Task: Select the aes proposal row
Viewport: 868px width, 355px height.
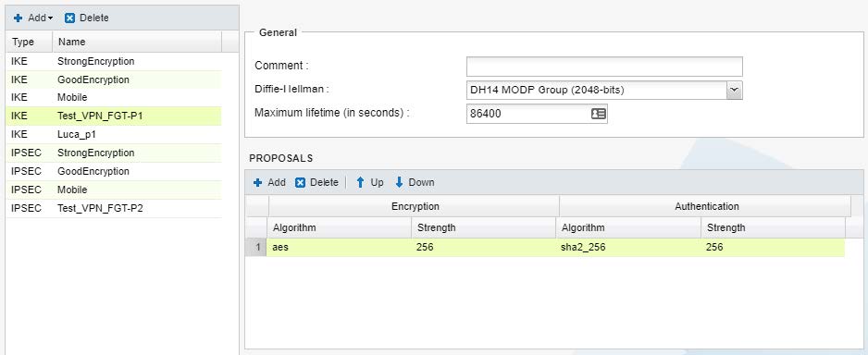Action: [x=545, y=247]
